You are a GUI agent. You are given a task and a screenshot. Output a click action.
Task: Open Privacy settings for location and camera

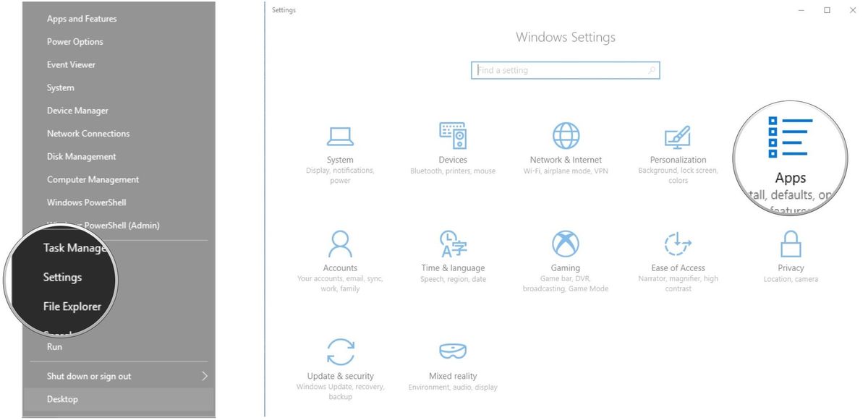pos(790,253)
